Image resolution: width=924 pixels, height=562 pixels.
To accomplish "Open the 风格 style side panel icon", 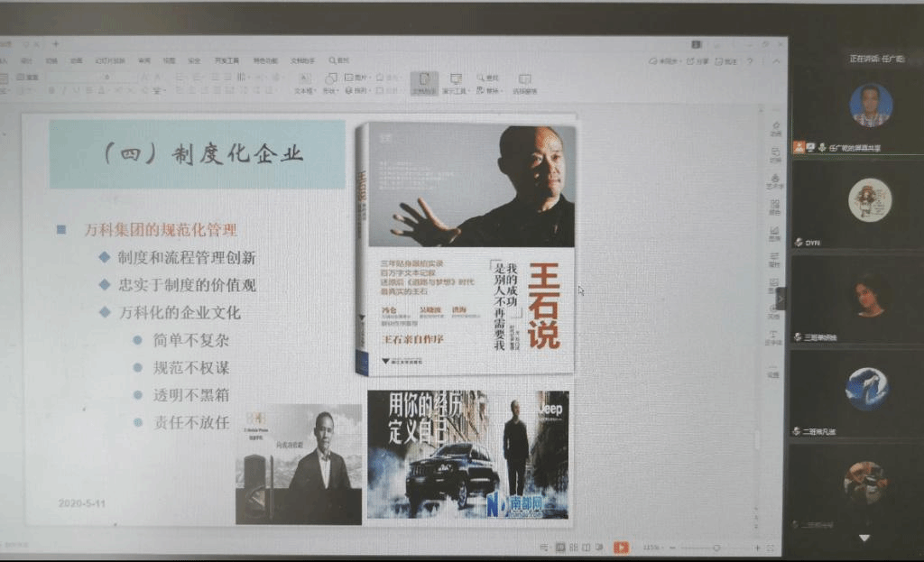I will [x=773, y=312].
